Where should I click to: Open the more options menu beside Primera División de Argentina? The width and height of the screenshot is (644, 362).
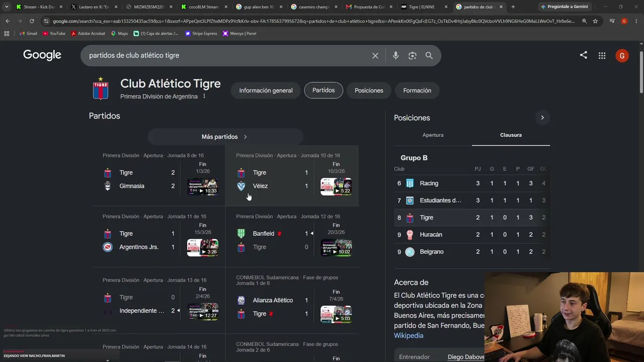point(204,96)
